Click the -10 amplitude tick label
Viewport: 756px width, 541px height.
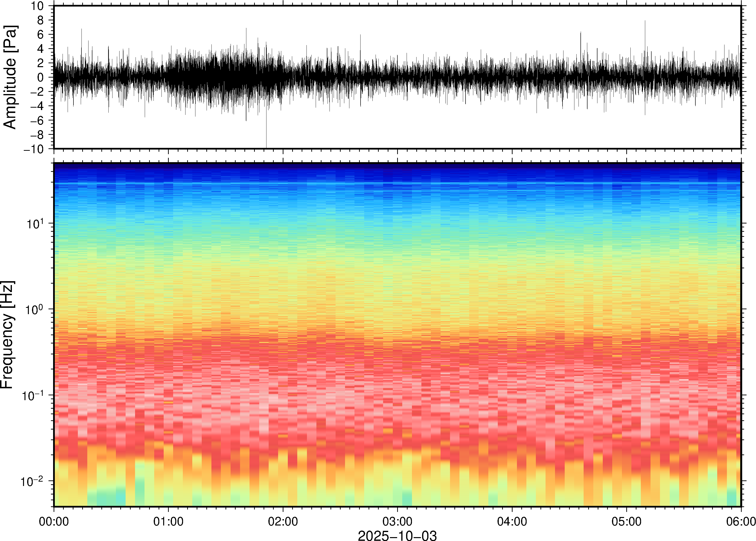pyautogui.click(x=34, y=149)
